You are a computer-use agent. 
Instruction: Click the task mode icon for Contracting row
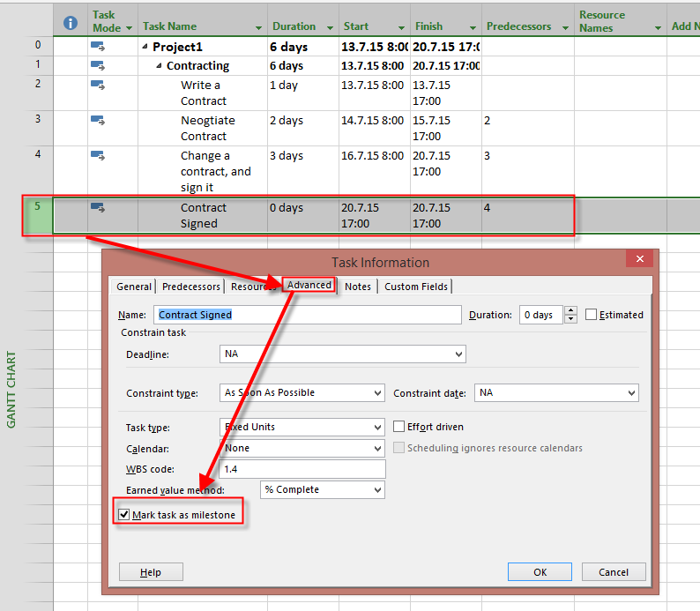point(98,65)
